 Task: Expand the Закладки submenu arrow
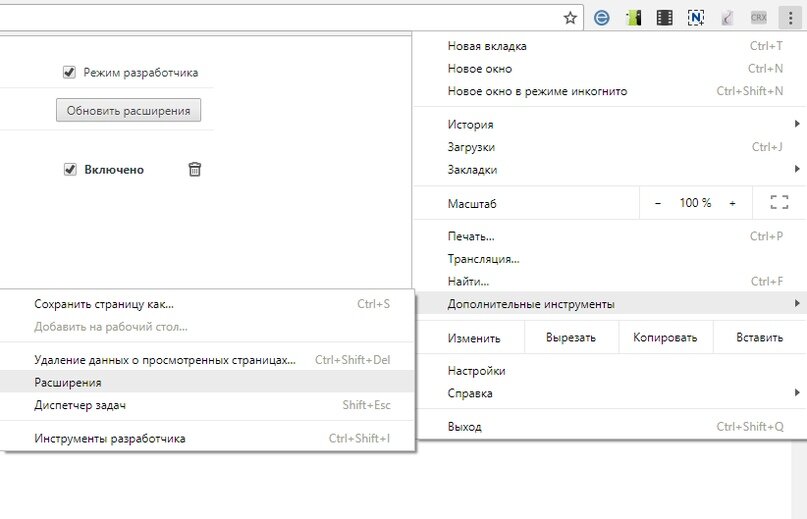[797, 169]
